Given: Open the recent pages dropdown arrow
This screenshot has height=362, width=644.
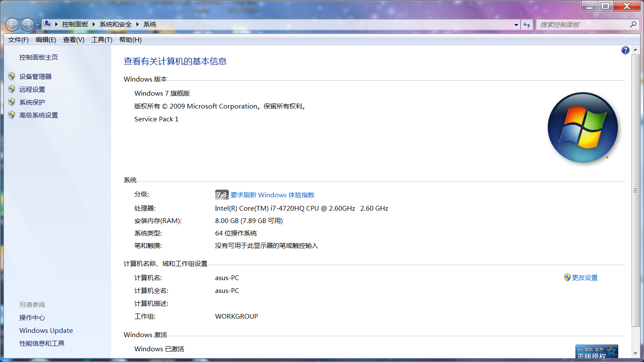Looking at the screenshot, I should [38, 25].
